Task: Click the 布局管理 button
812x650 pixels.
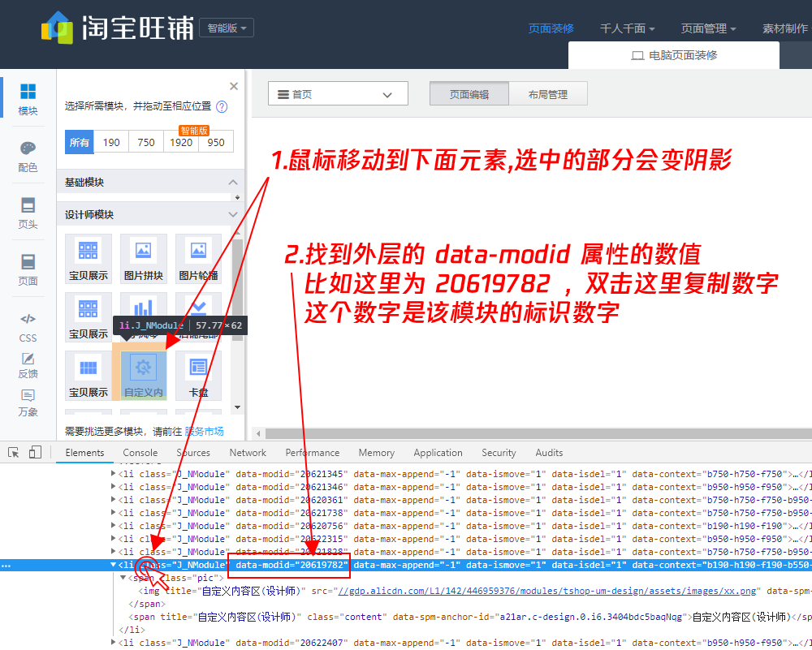Action: tap(547, 93)
